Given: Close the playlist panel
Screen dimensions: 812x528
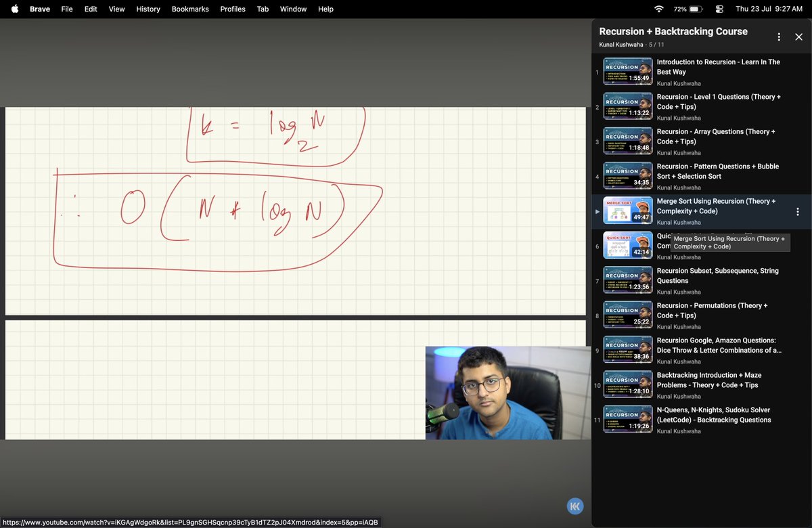Looking at the screenshot, I should [x=798, y=37].
